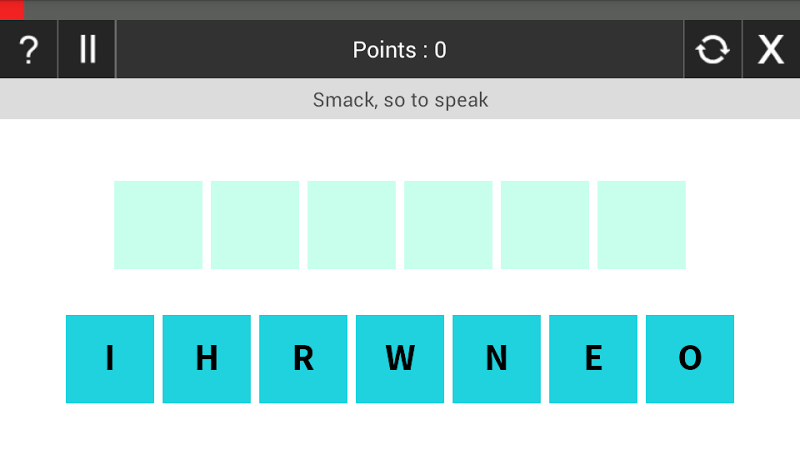Click the first empty answer slot
This screenshot has width=800, height=450.
tap(158, 225)
